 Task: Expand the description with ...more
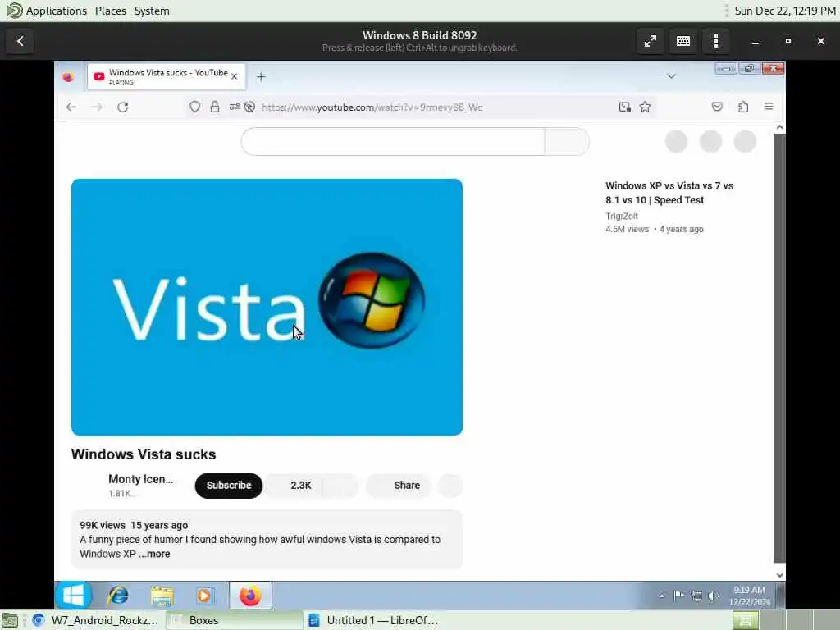tap(154, 554)
